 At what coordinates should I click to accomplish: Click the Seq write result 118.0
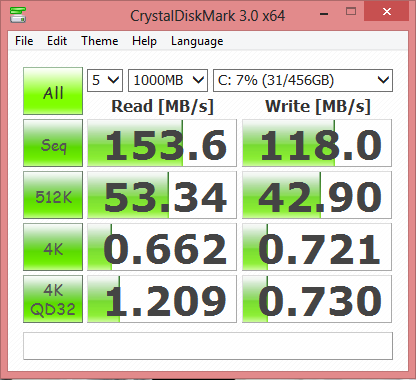pyautogui.click(x=317, y=143)
